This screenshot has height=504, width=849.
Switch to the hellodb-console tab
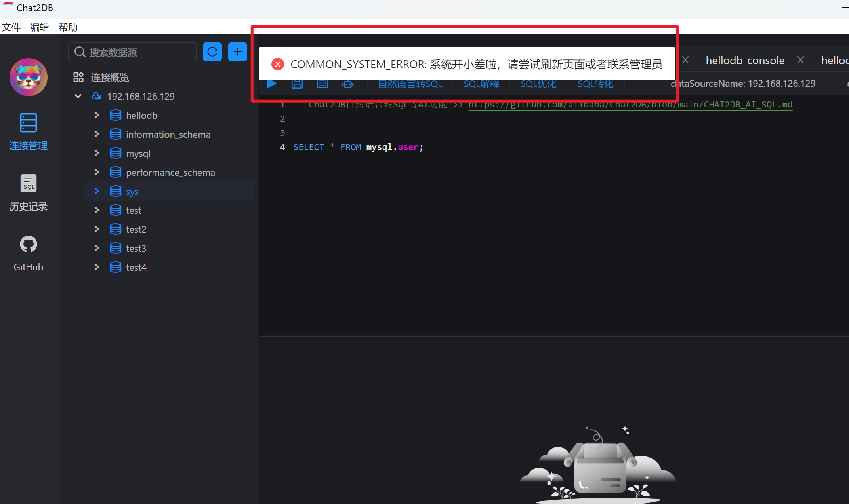click(x=745, y=60)
